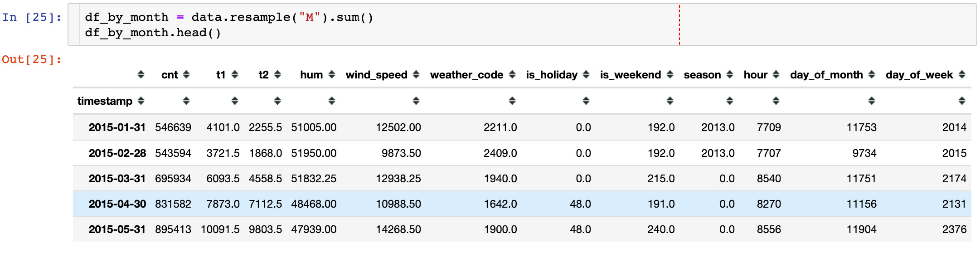
Task: Click sort icon beside season label
Action: click(729, 75)
